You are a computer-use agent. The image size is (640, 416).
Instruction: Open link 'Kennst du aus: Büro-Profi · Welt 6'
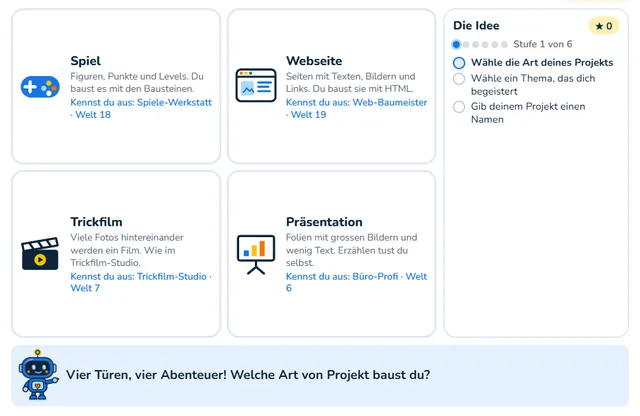(356, 282)
